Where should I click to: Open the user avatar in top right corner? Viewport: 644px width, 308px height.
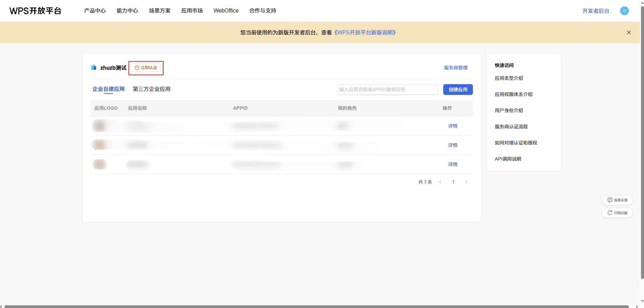624,10
